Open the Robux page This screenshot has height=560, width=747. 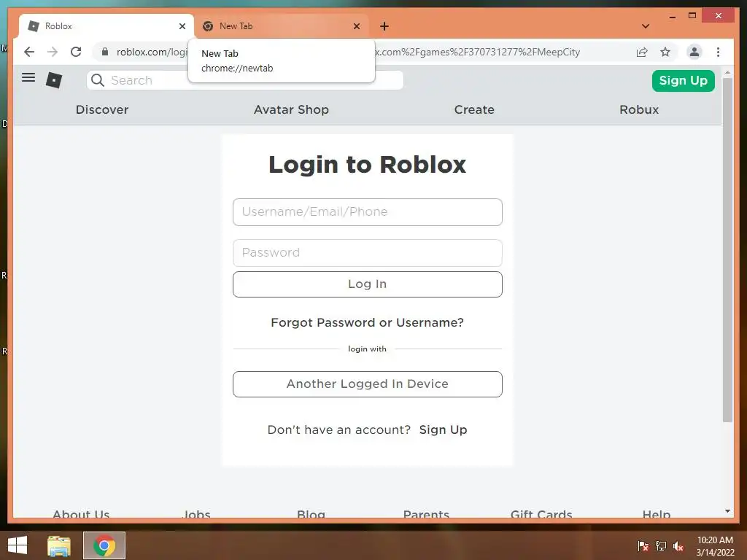click(639, 109)
